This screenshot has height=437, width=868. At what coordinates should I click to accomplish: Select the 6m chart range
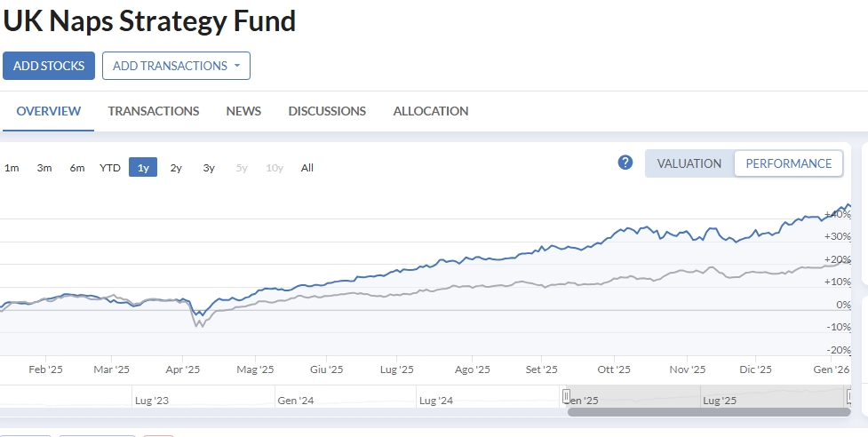(x=77, y=168)
